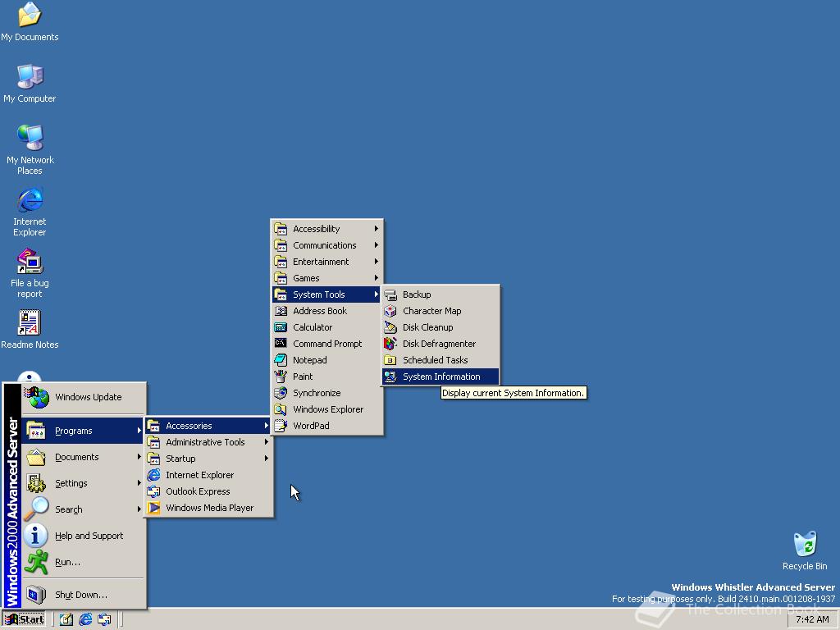Click the Command Prompt menu icon
The image size is (840, 630).
coord(281,344)
